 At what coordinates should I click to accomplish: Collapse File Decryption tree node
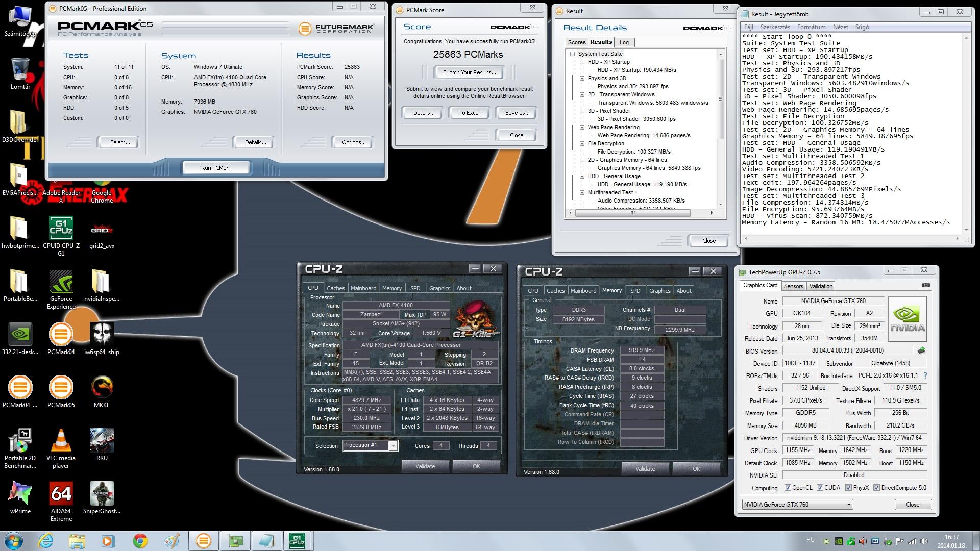pos(582,143)
